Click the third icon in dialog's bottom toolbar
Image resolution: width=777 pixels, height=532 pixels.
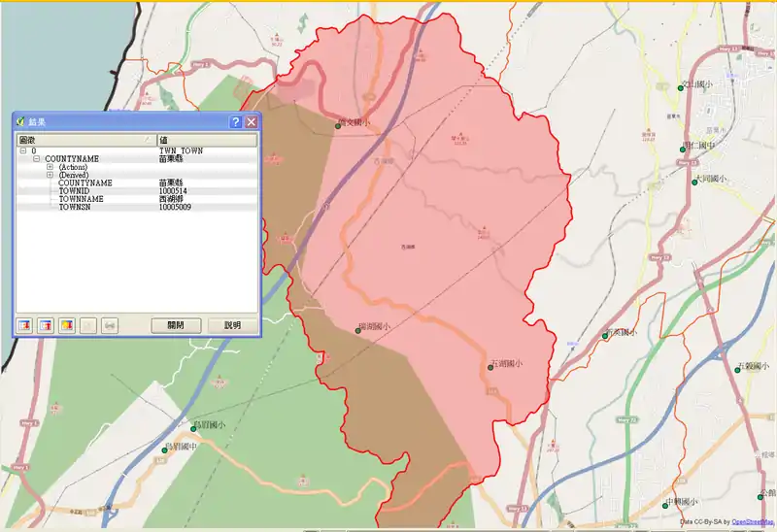point(67,325)
